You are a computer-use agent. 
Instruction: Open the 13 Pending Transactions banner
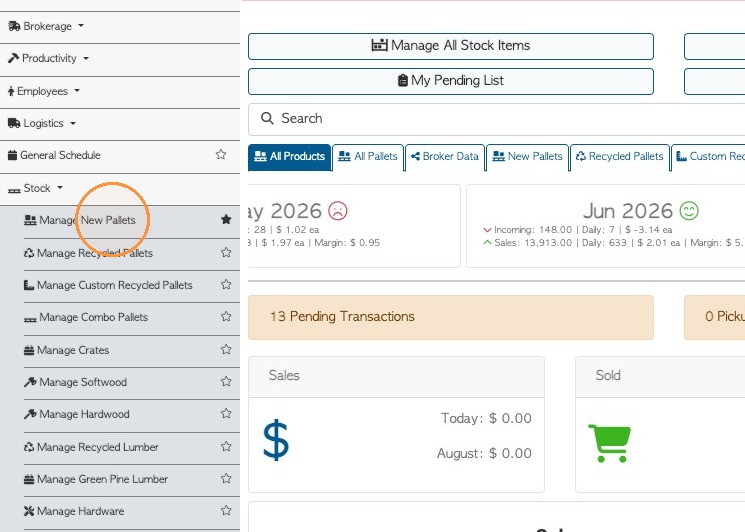tap(451, 317)
